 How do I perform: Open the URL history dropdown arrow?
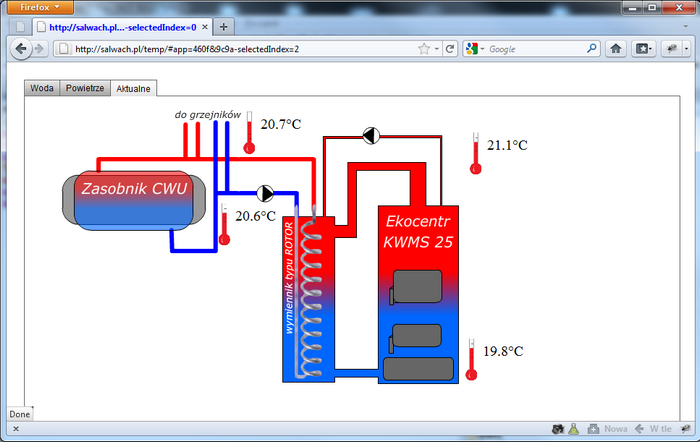point(437,49)
